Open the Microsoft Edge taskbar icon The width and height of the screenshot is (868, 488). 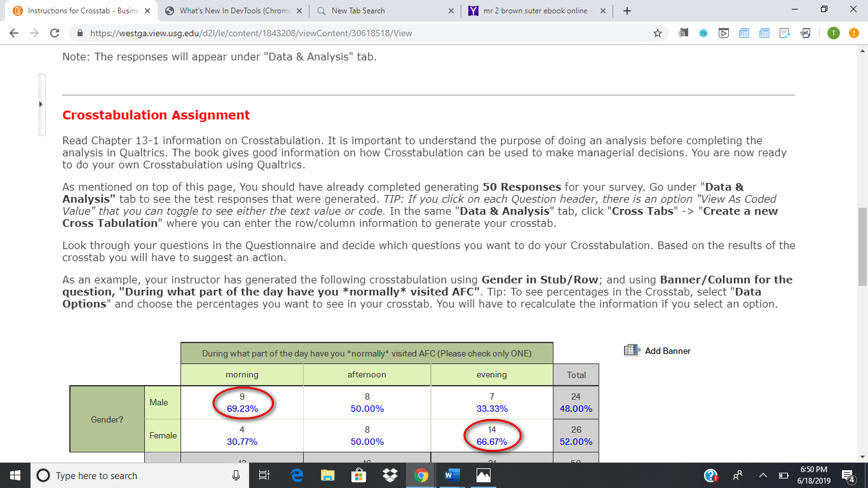click(x=296, y=475)
